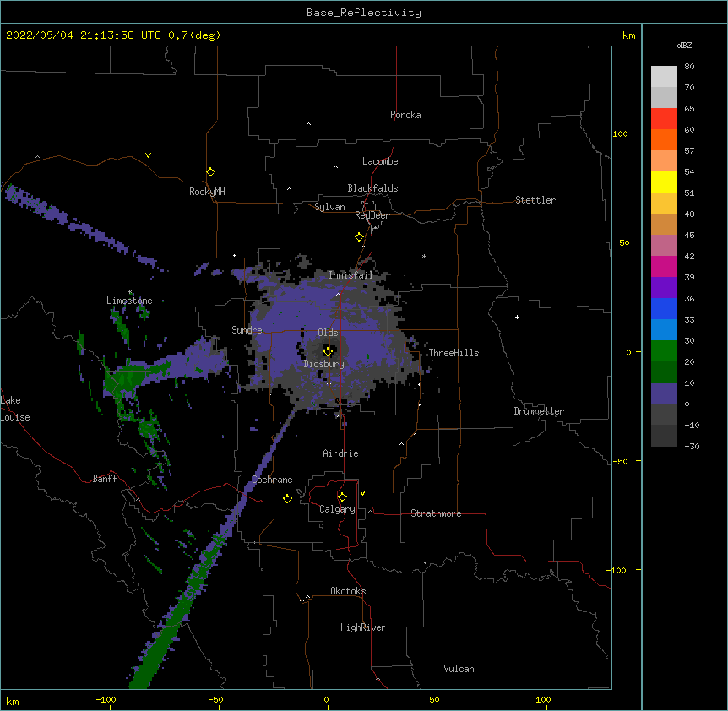
Task: Click the white asterisk marker east of Innisfail
Action: coord(424,256)
